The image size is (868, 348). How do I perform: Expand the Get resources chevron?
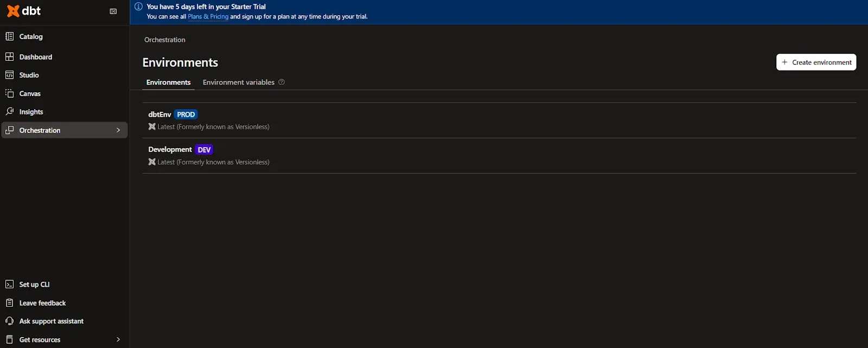[118, 339]
